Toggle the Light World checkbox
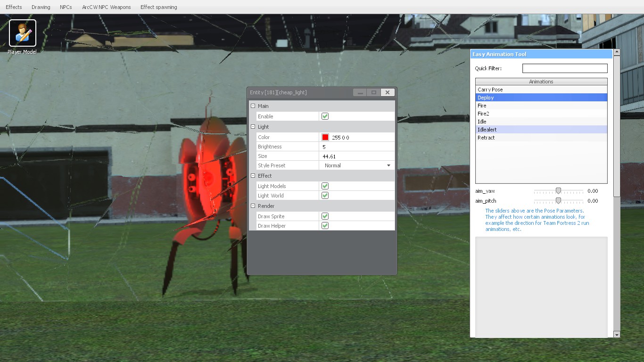The image size is (644, 362). [x=325, y=196]
